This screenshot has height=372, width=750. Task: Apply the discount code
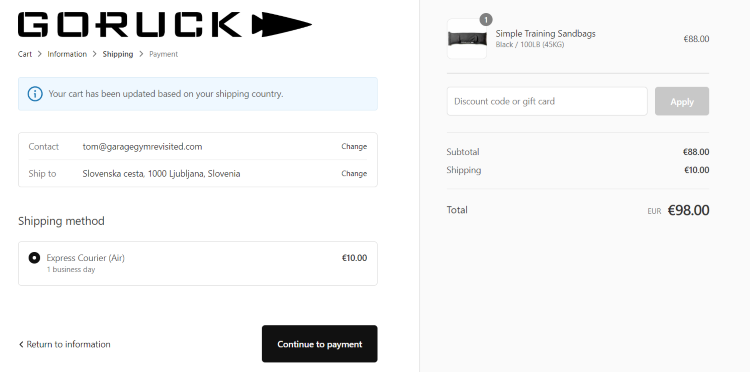tap(682, 101)
